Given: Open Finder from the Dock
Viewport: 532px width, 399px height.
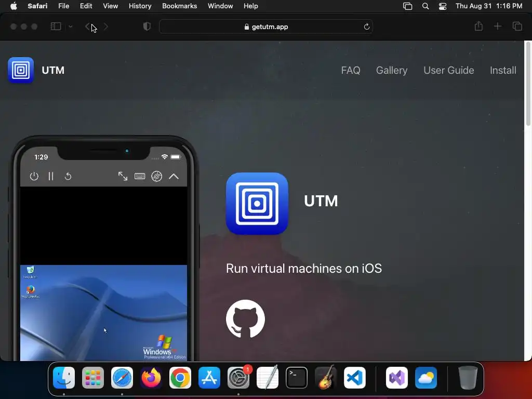Looking at the screenshot, I should [64, 378].
